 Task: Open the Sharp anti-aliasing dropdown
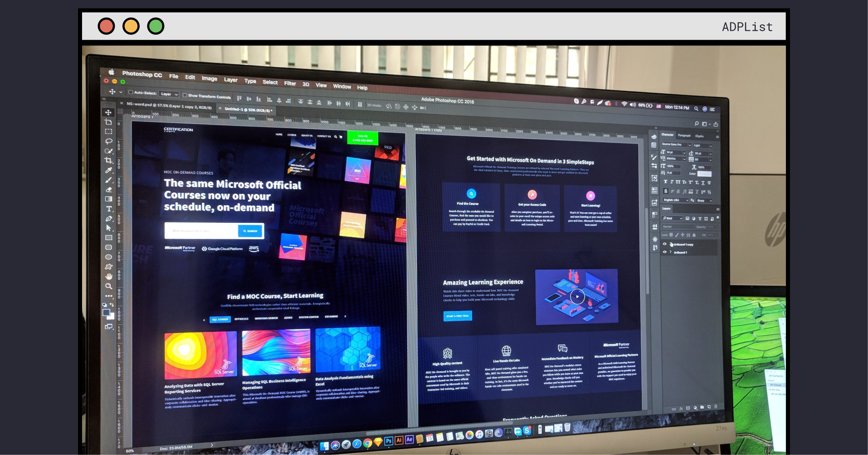(x=704, y=201)
